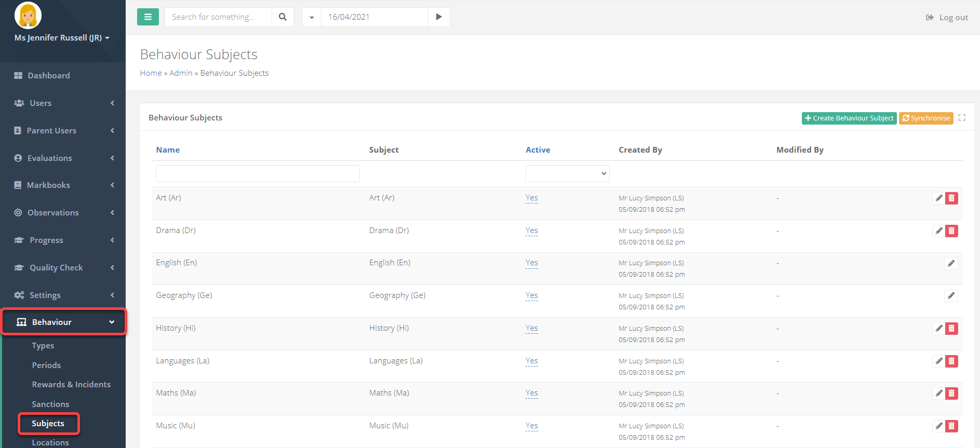
Task: Go to Admin breadcrumb link
Action: (181, 73)
